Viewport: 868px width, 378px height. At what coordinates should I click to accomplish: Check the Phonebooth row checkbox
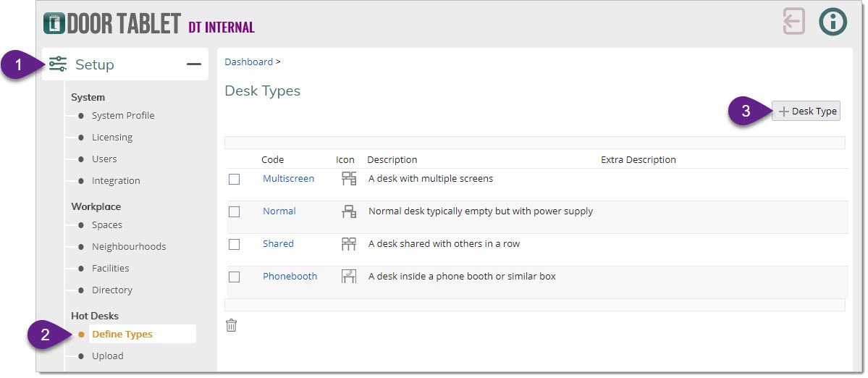pos(234,277)
